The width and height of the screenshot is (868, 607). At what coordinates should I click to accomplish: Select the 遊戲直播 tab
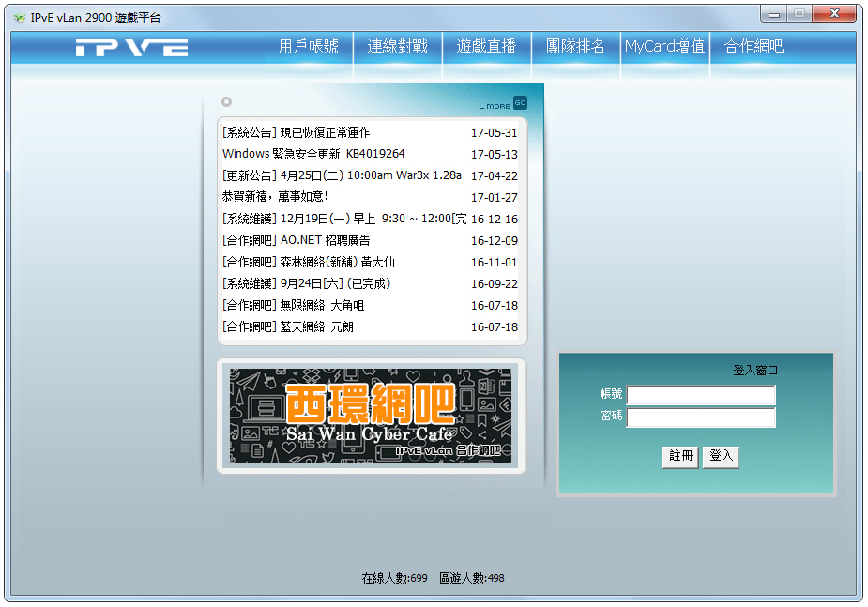487,47
